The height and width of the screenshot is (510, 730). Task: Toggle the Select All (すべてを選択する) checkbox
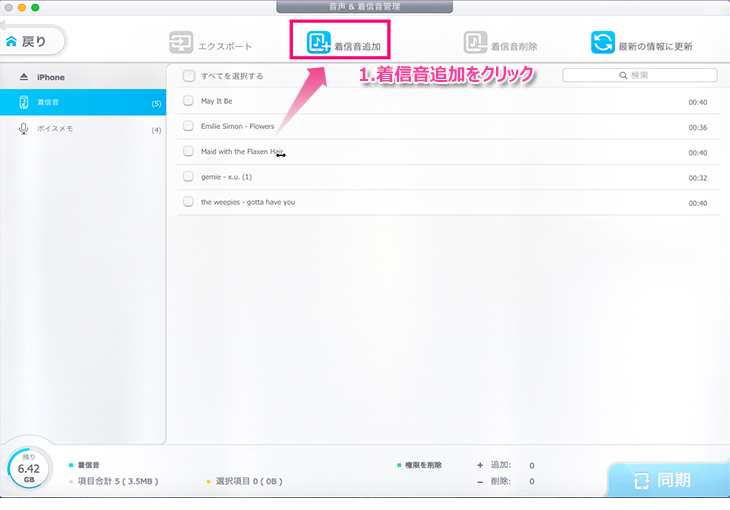coord(189,76)
